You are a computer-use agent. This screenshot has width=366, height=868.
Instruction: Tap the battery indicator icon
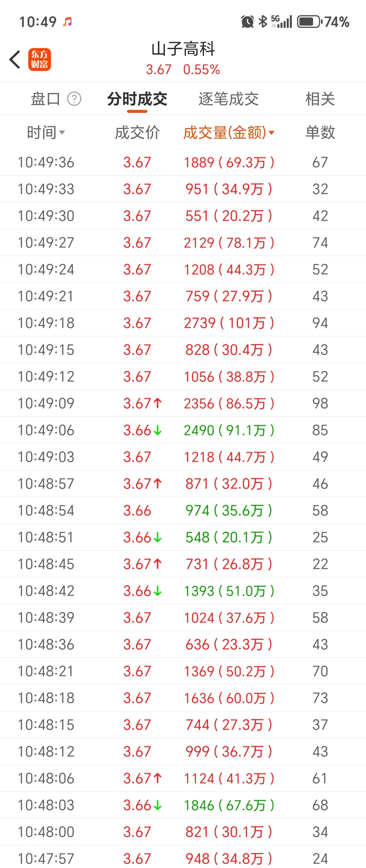(309, 22)
